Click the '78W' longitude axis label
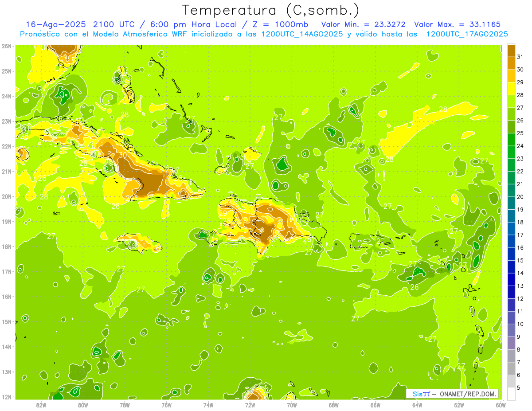The height and width of the screenshot is (411, 532). click(x=125, y=405)
